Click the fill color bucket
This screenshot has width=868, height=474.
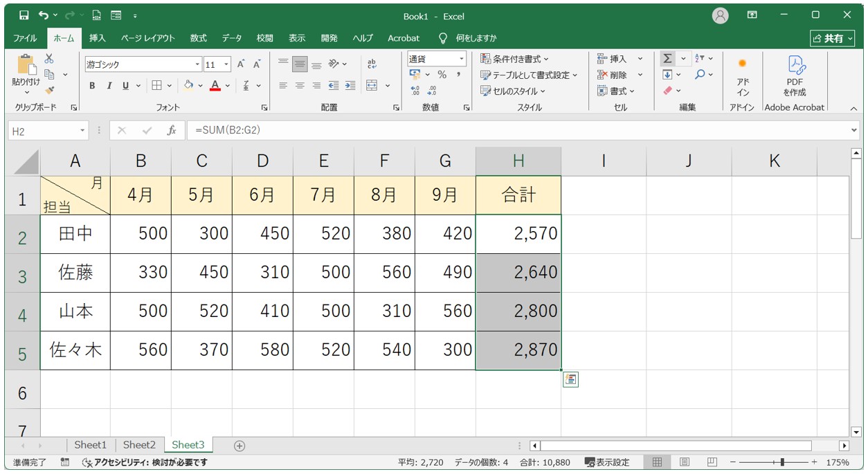tap(188, 86)
